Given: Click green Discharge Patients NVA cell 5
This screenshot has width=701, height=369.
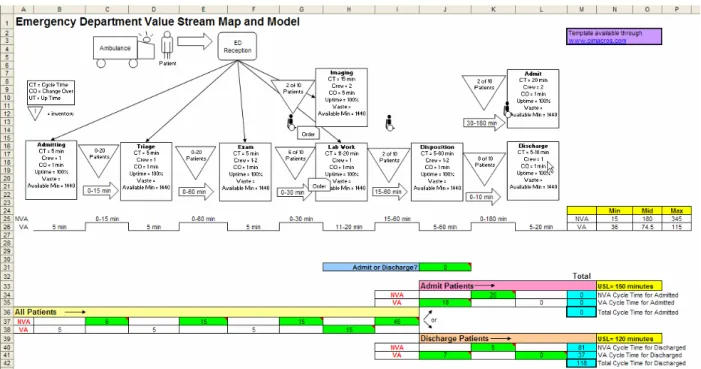Looking at the screenshot, I should click(x=493, y=347).
